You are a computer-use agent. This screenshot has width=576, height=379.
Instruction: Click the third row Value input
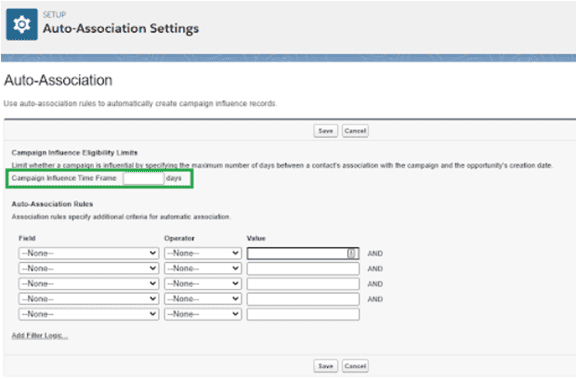tap(303, 284)
